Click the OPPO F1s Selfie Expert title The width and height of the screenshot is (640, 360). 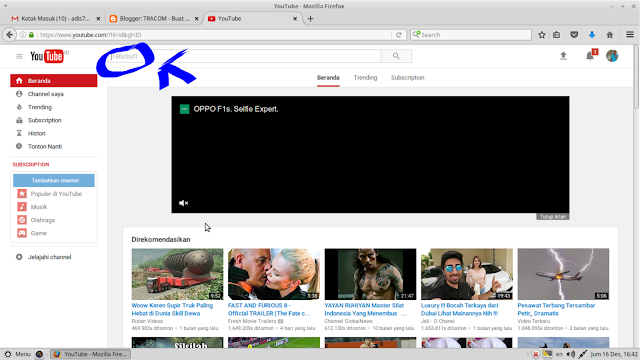click(236, 109)
